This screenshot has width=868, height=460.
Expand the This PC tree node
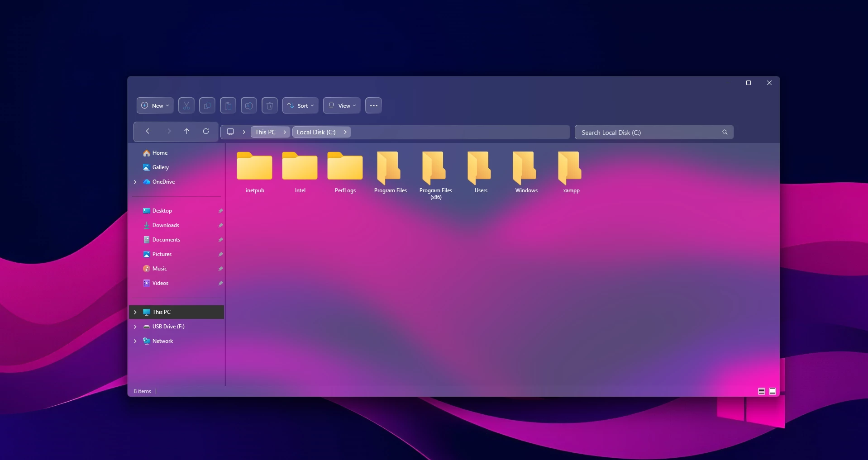click(135, 312)
